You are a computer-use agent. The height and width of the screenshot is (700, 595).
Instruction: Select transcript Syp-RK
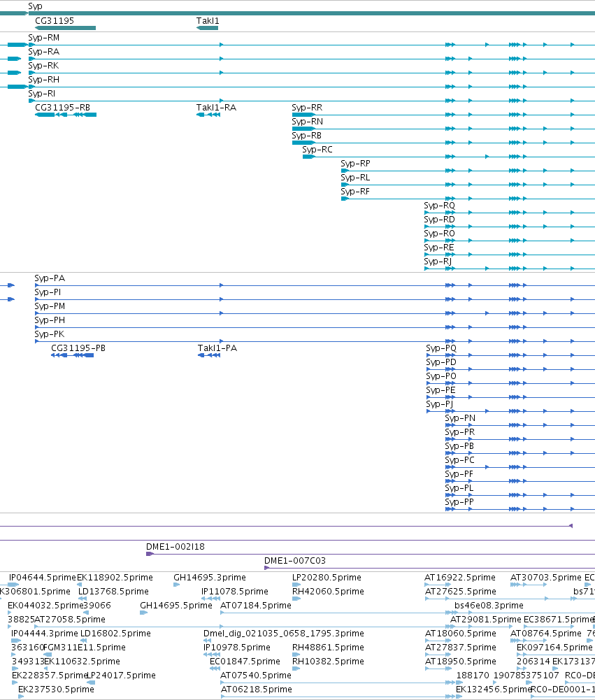(43, 66)
